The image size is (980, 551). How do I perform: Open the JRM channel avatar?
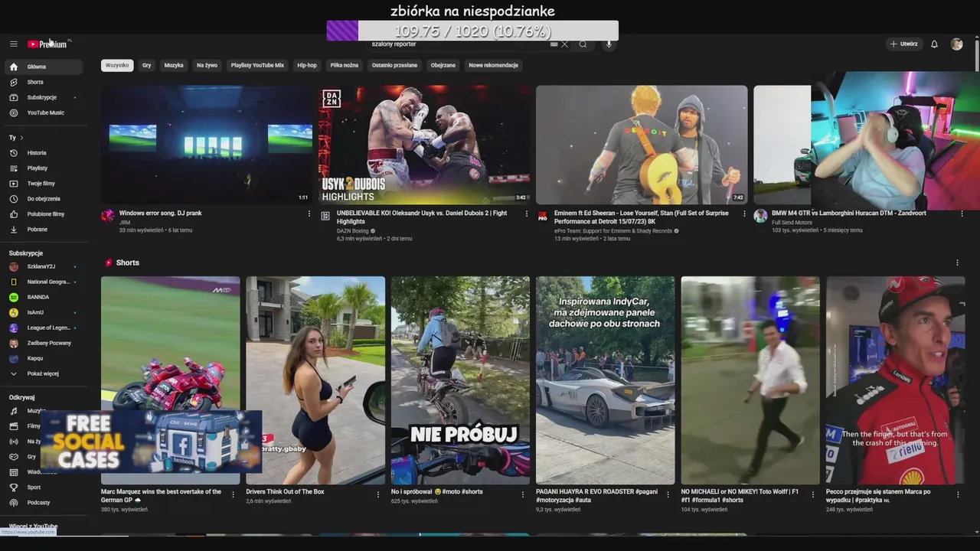click(108, 216)
